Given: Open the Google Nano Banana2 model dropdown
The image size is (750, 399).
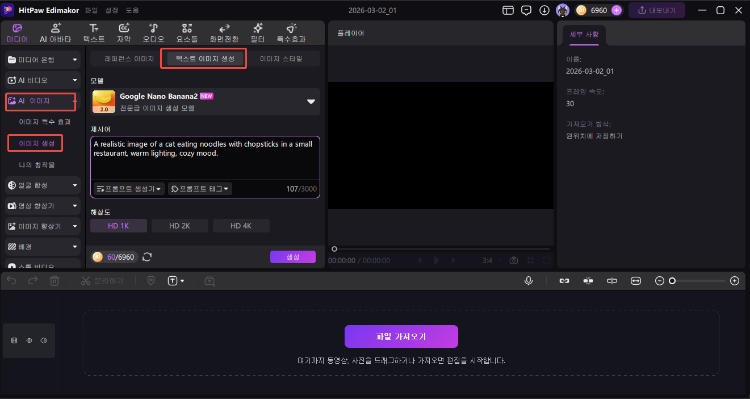Looking at the screenshot, I should tap(205, 101).
